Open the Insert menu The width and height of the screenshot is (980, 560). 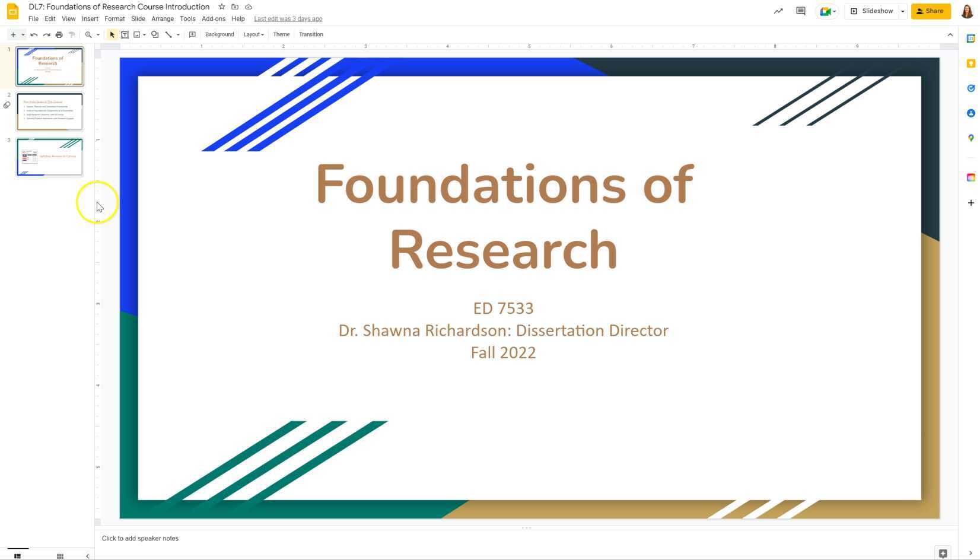pyautogui.click(x=90, y=18)
